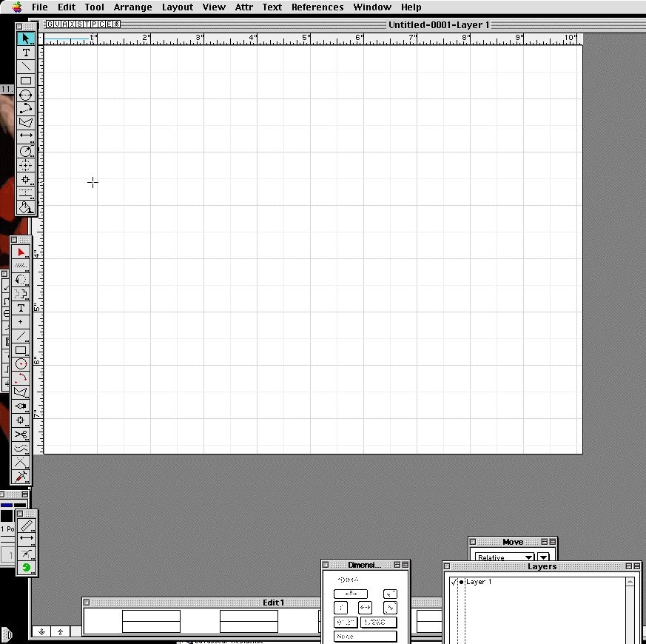Select the red circle tool
This screenshot has height=644, width=646.
pyautogui.click(x=21, y=363)
